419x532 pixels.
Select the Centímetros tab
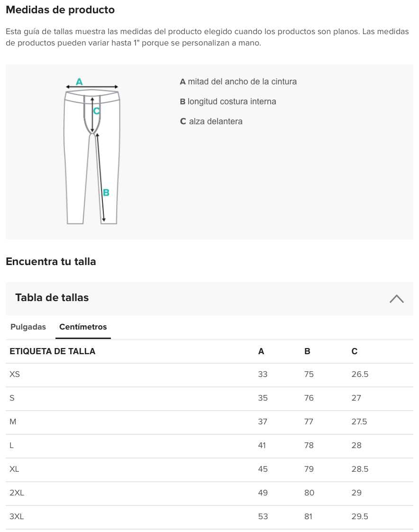[x=83, y=327]
